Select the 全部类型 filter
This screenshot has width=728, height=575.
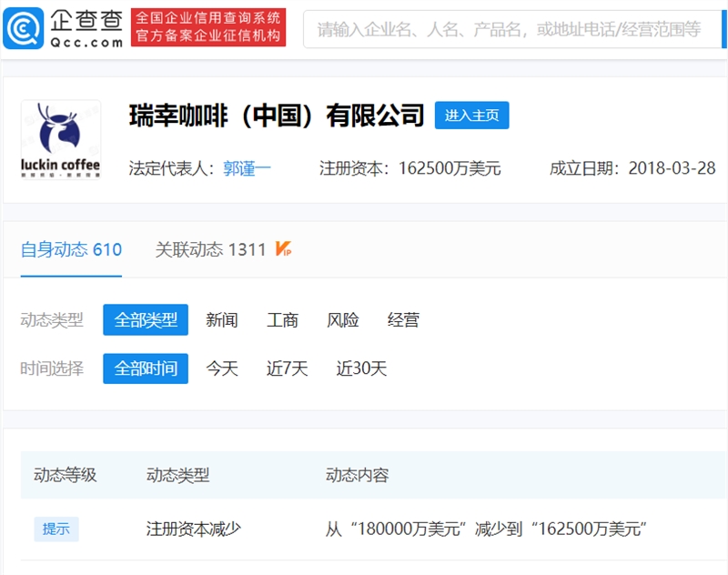[x=146, y=320]
